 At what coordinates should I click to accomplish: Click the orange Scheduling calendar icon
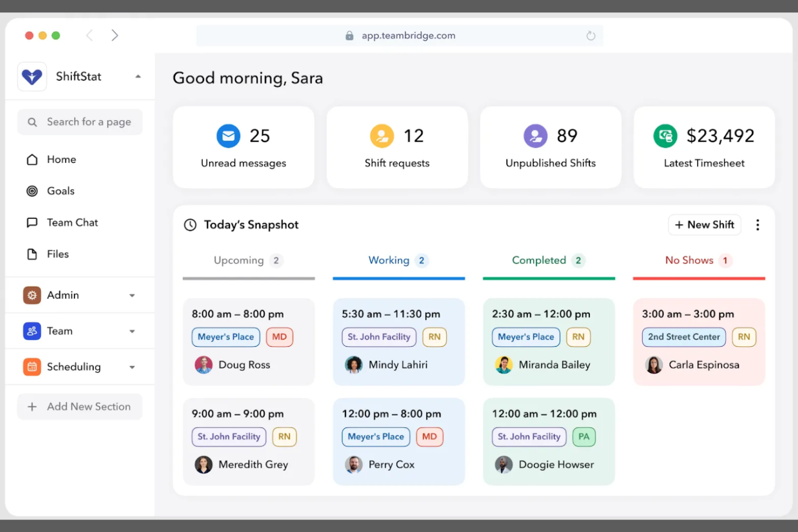[32, 367]
